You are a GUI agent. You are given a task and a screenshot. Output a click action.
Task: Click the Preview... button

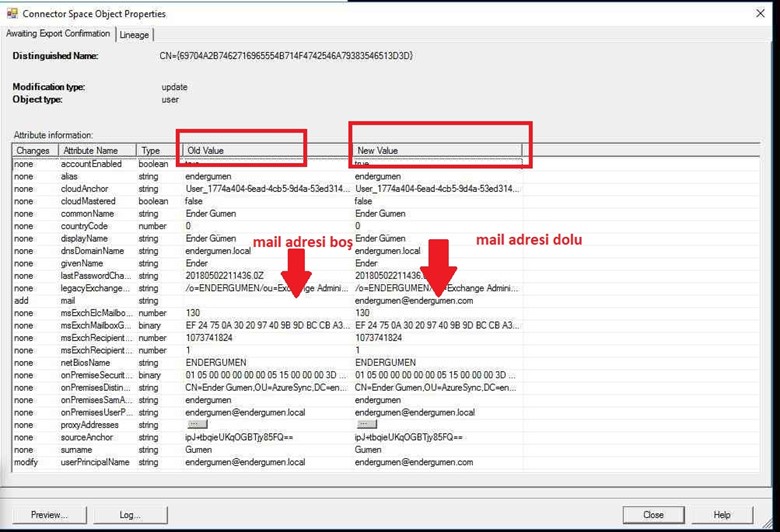point(49,515)
